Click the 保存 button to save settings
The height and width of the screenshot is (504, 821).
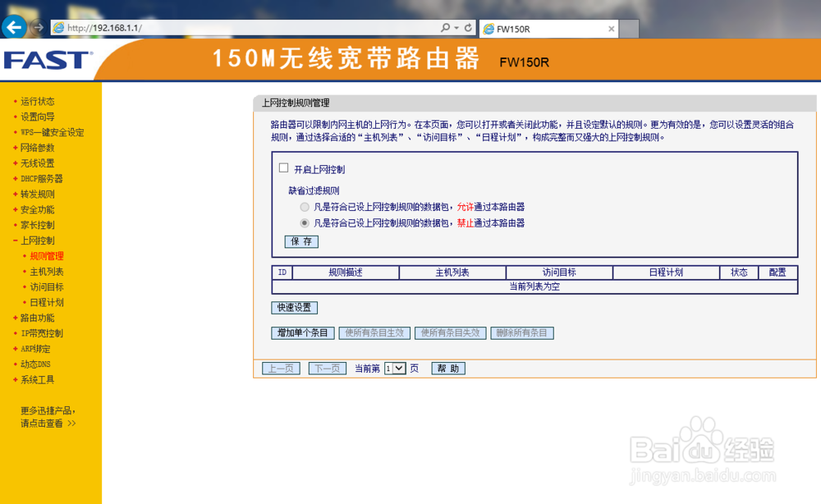[x=300, y=242]
